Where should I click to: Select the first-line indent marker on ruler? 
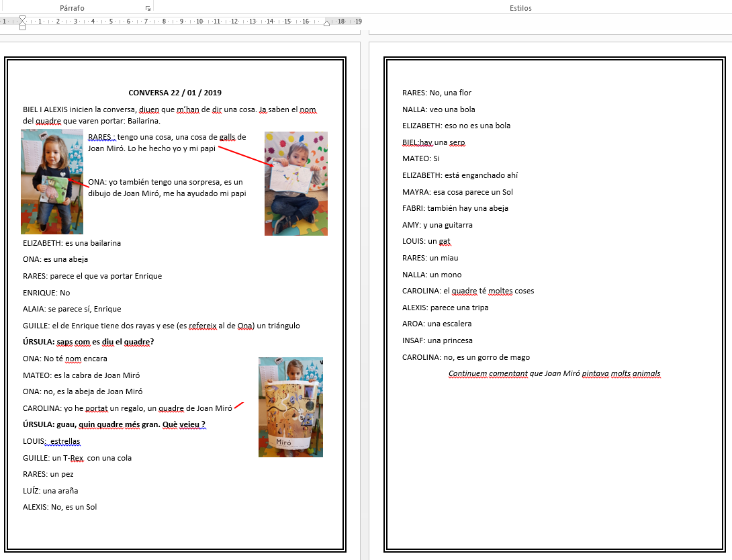click(22, 18)
